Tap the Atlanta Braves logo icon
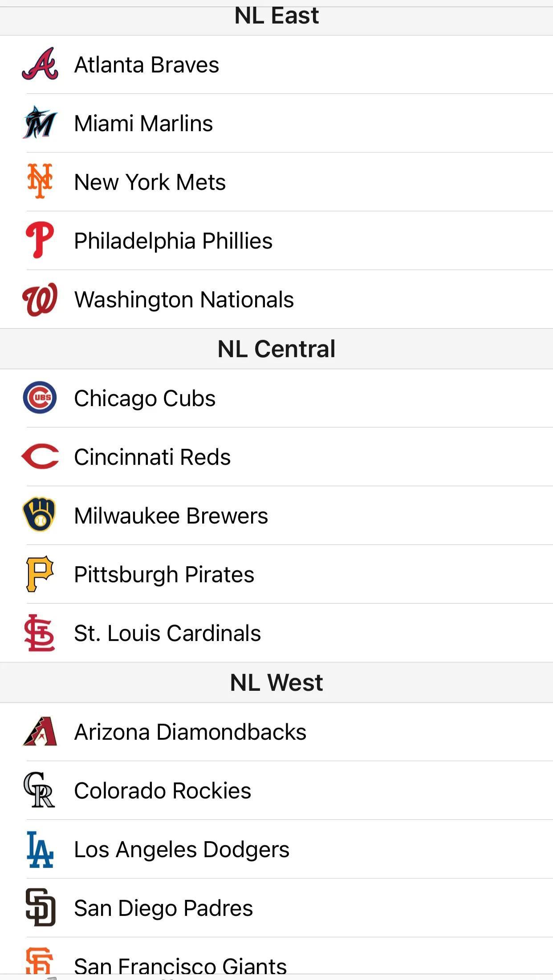Image resolution: width=553 pixels, height=980 pixels. coord(40,65)
